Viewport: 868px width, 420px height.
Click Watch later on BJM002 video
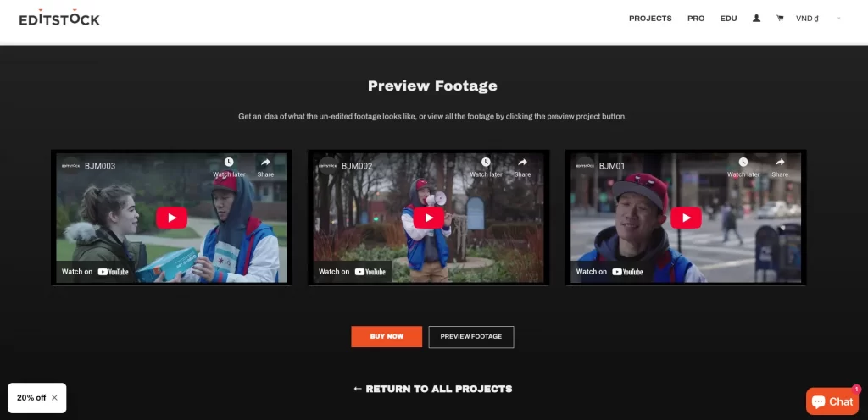(x=486, y=167)
